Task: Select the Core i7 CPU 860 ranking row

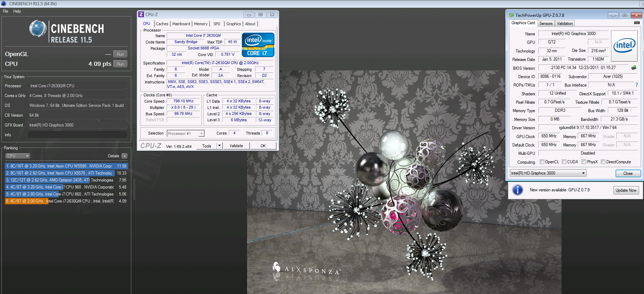Action: [66, 194]
